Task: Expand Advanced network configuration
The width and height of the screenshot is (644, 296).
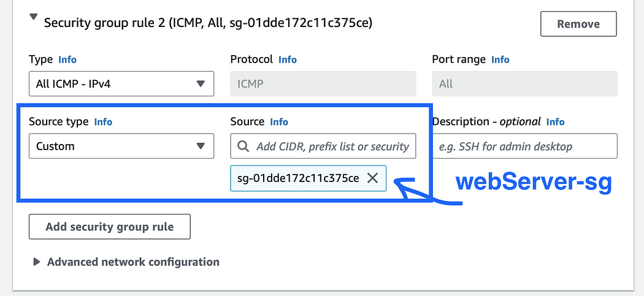Action: point(37,262)
